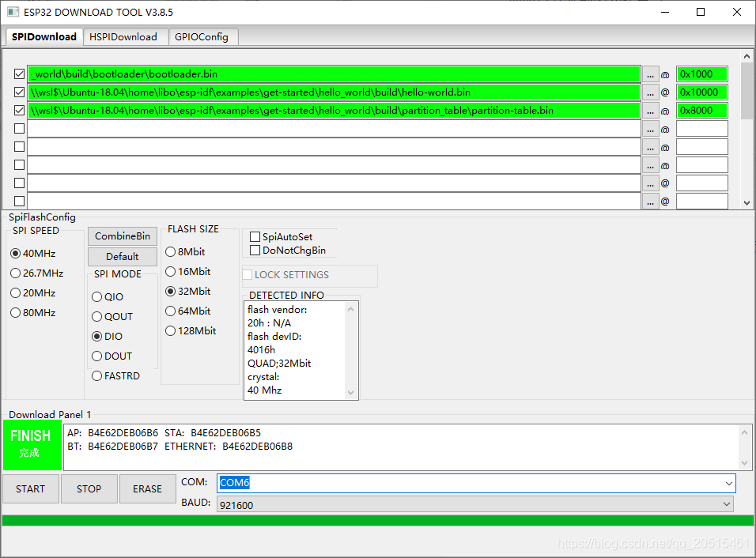Open the COM port dropdown
The width and height of the screenshot is (756, 558).
[x=728, y=484]
